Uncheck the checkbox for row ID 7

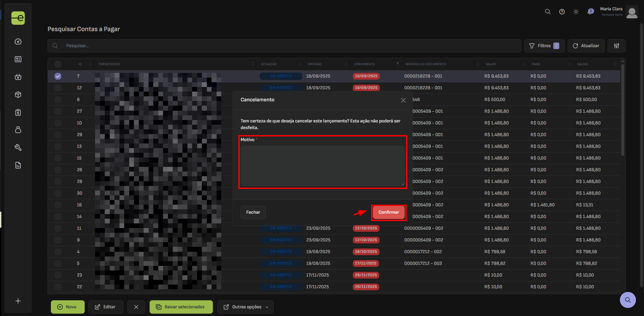pos(58,76)
